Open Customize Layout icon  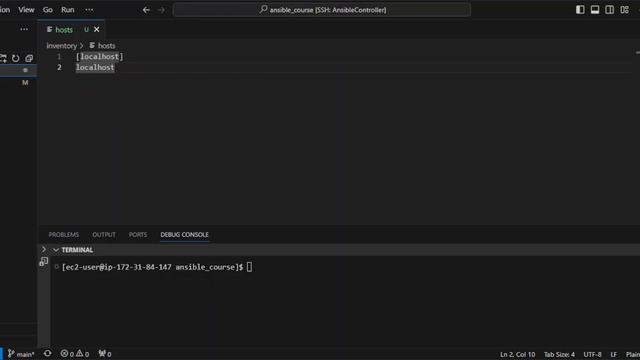point(624,10)
